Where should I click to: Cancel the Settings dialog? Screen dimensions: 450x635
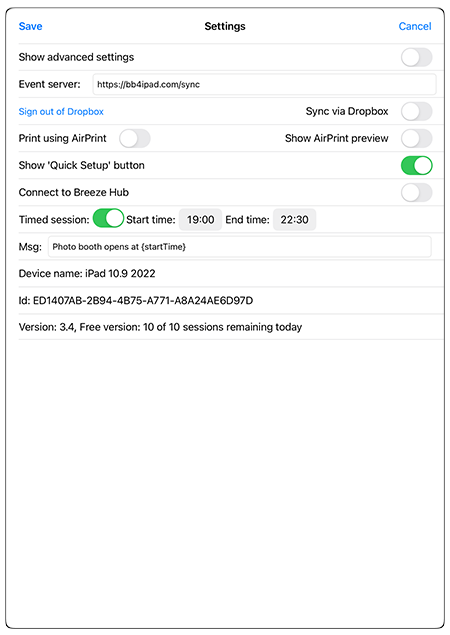[x=415, y=26]
